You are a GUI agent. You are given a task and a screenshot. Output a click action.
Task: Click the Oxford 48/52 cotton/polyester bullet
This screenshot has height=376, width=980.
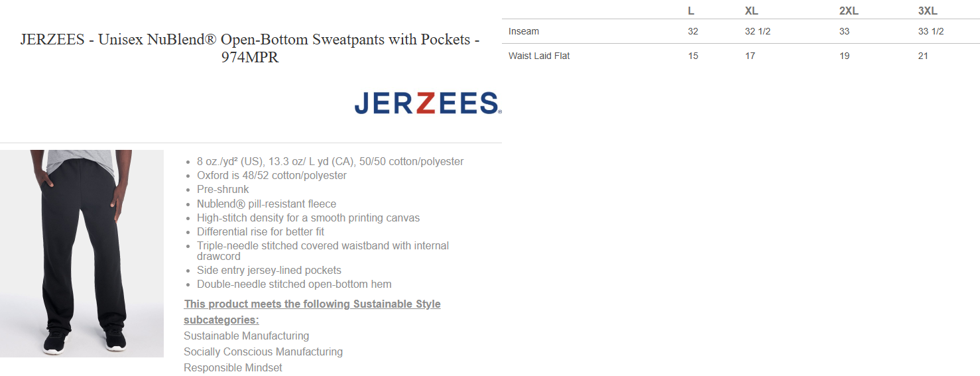tap(272, 176)
